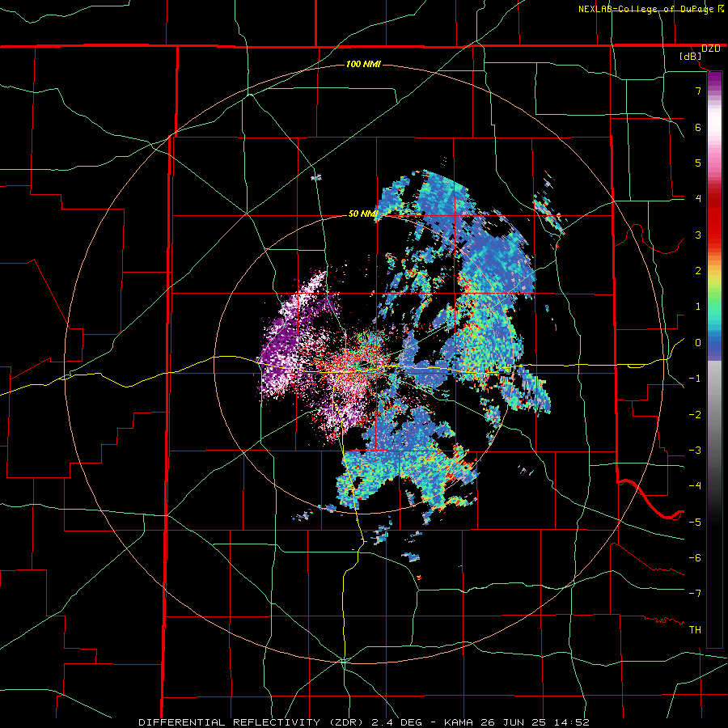
Task: Click the '[dB]' units label
Action: [x=691, y=57]
